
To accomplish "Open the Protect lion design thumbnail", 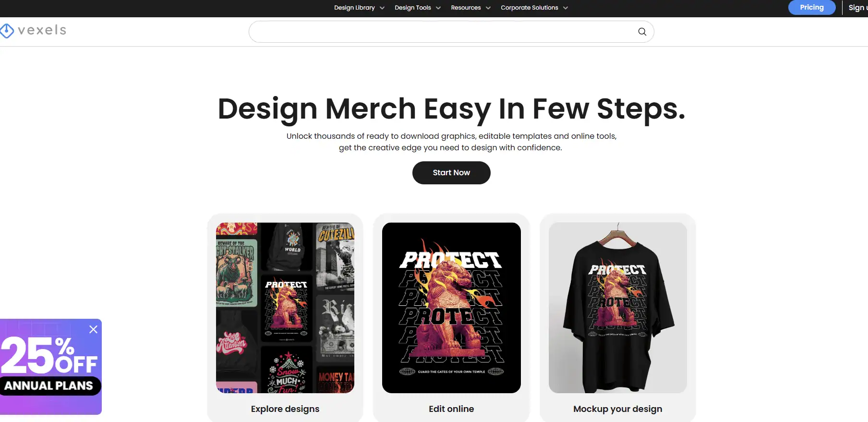I will pyautogui.click(x=451, y=308).
